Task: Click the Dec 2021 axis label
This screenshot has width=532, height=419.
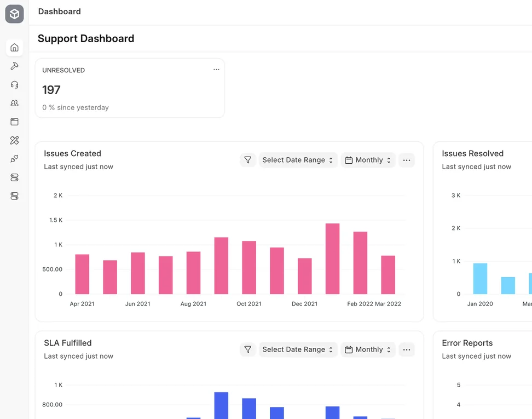Action: click(304, 304)
